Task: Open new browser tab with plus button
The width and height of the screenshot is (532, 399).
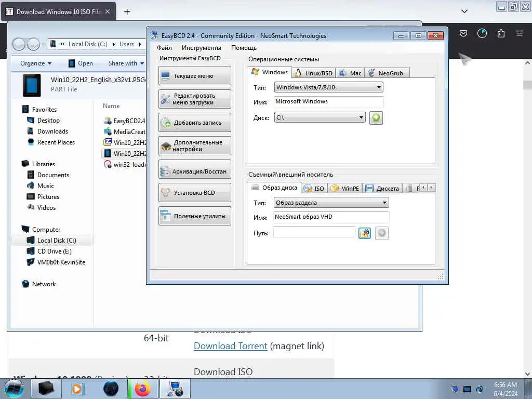Action: pos(127,12)
